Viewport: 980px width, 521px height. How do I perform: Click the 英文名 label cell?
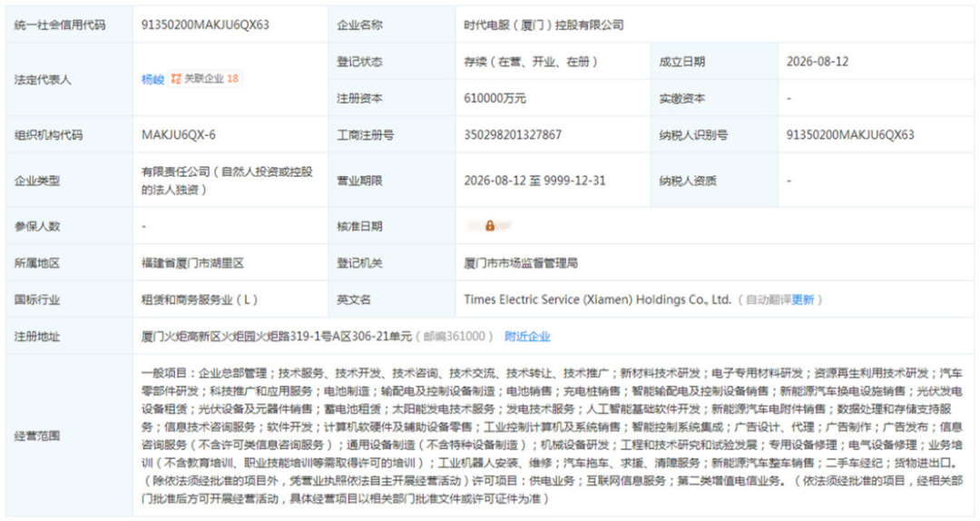coord(392,300)
